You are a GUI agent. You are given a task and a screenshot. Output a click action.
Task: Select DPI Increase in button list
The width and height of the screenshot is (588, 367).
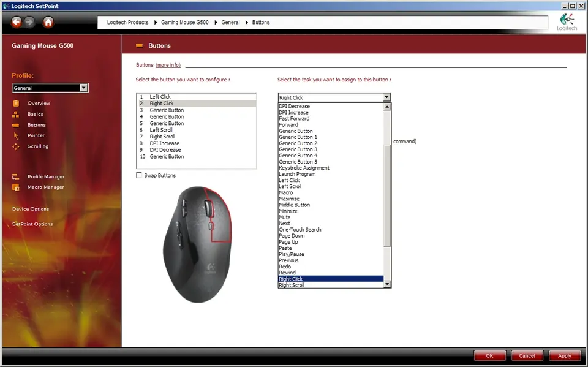pyautogui.click(x=165, y=143)
